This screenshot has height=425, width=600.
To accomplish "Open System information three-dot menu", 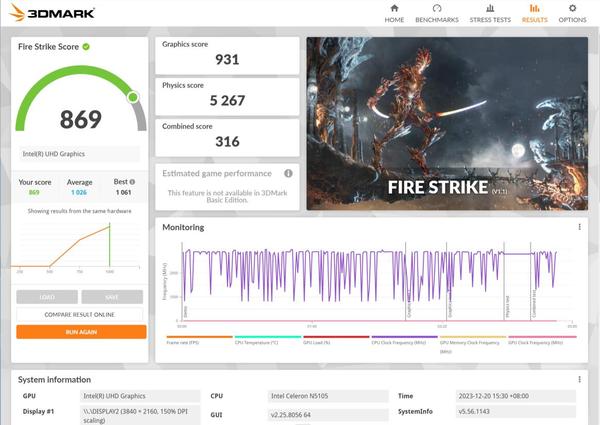I will tap(579, 379).
